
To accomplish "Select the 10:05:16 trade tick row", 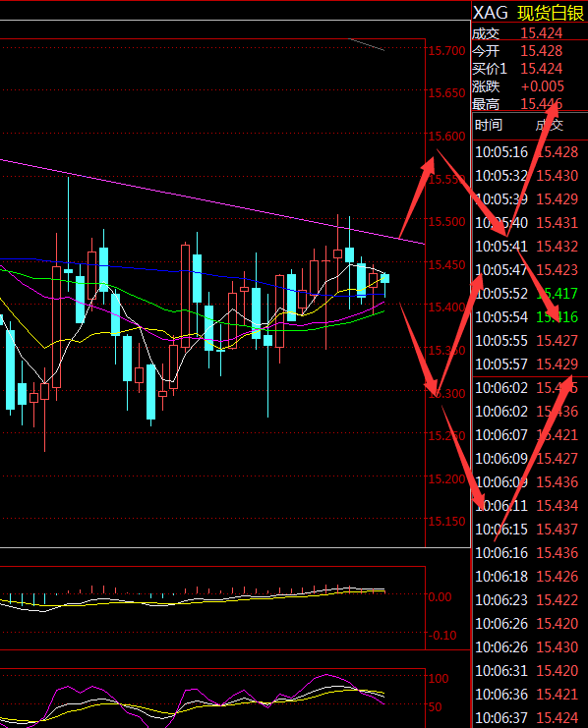I will (x=529, y=152).
